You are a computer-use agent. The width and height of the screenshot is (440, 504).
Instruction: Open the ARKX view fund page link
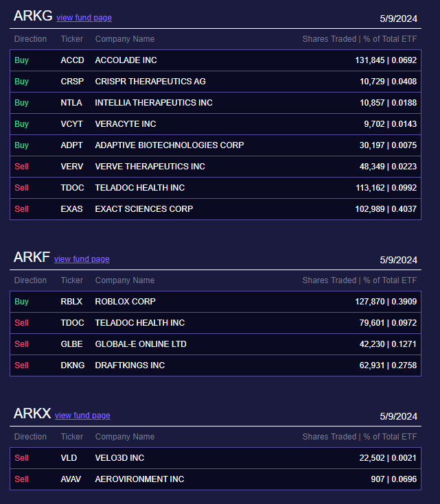(x=82, y=416)
